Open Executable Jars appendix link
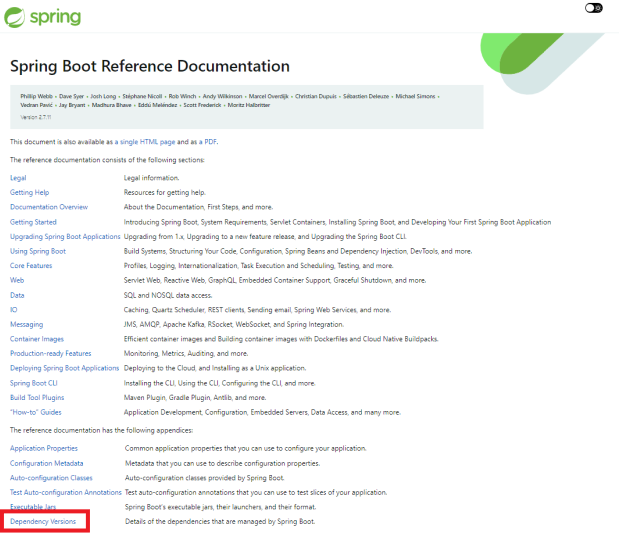The width and height of the screenshot is (619, 533). point(33,507)
